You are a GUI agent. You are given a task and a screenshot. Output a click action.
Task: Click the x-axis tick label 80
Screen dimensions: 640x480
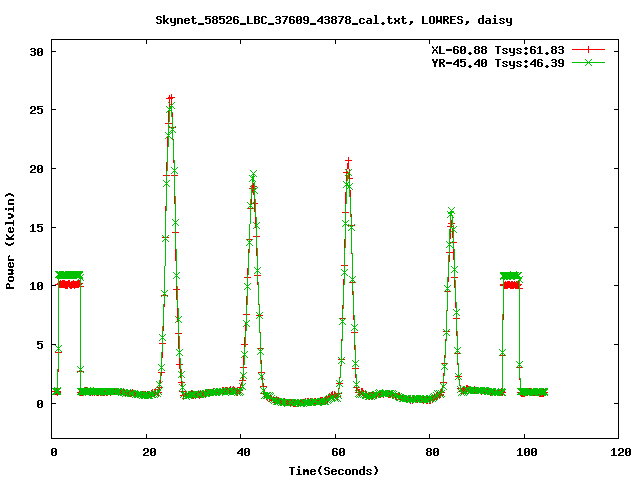(x=432, y=452)
